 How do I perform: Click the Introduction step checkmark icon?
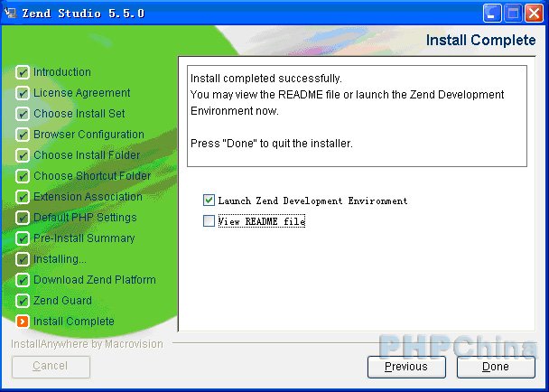23,72
